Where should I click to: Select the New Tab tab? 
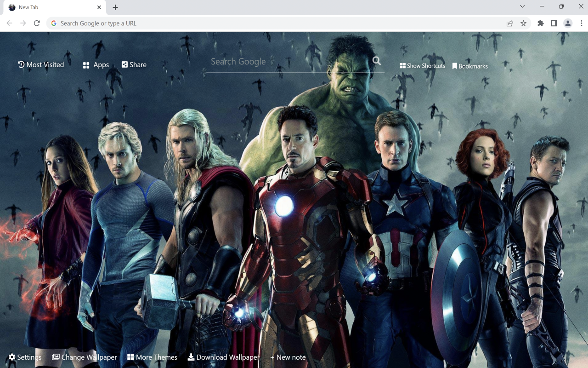(x=53, y=7)
